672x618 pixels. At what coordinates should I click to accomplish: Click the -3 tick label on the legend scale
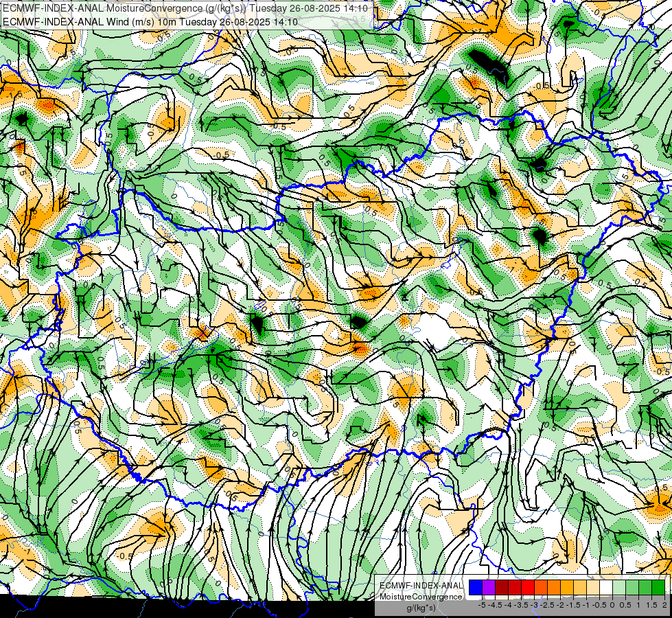535,605
